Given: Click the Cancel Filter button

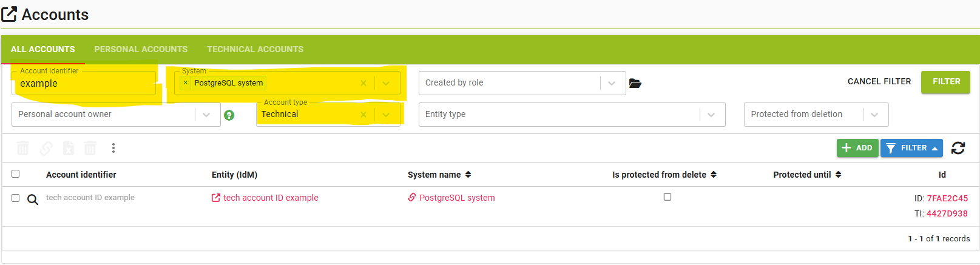Looking at the screenshot, I should (x=879, y=81).
